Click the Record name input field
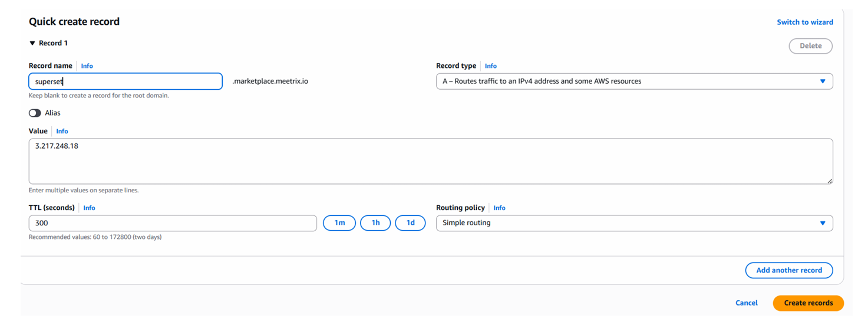This screenshot has width=868, height=328. click(x=126, y=81)
